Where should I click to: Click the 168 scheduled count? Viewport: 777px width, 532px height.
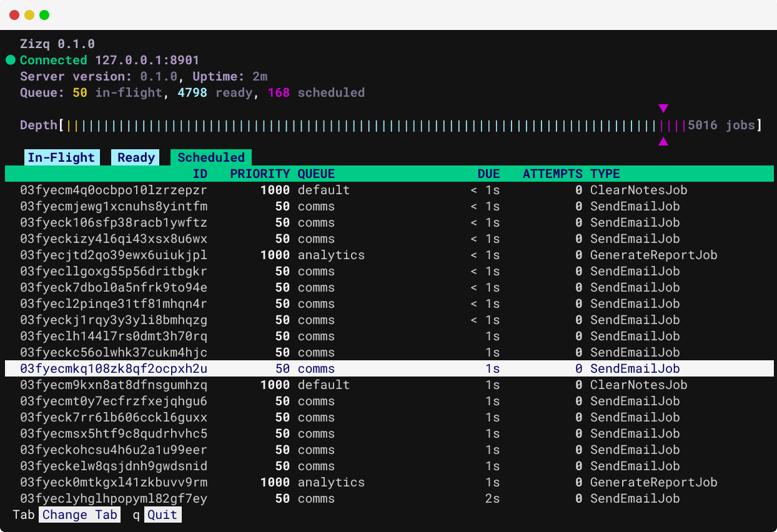[x=279, y=92]
